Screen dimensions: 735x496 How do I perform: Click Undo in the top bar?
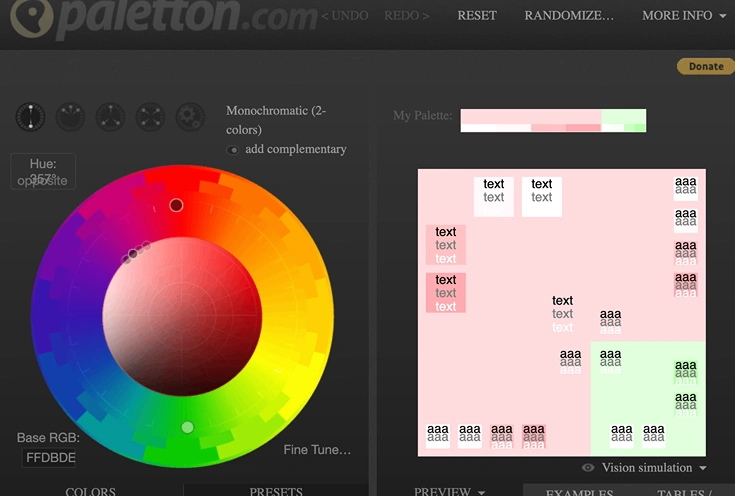(345, 15)
